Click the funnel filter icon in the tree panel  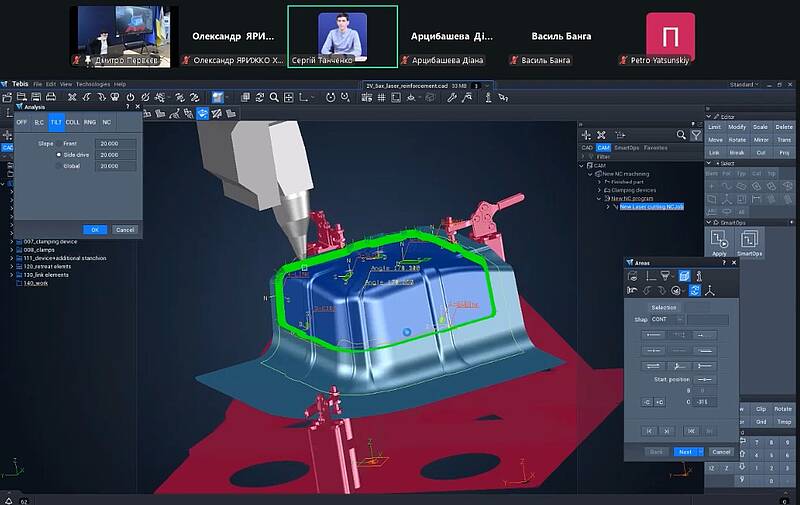point(696,135)
